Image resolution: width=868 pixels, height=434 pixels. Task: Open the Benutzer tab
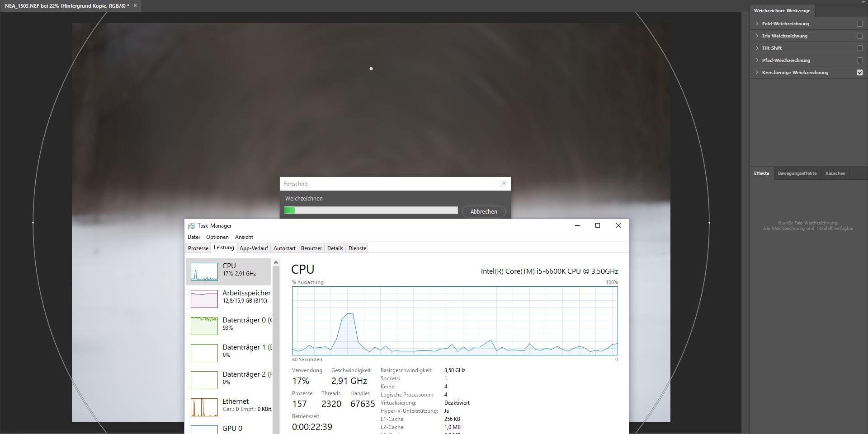point(311,248)
